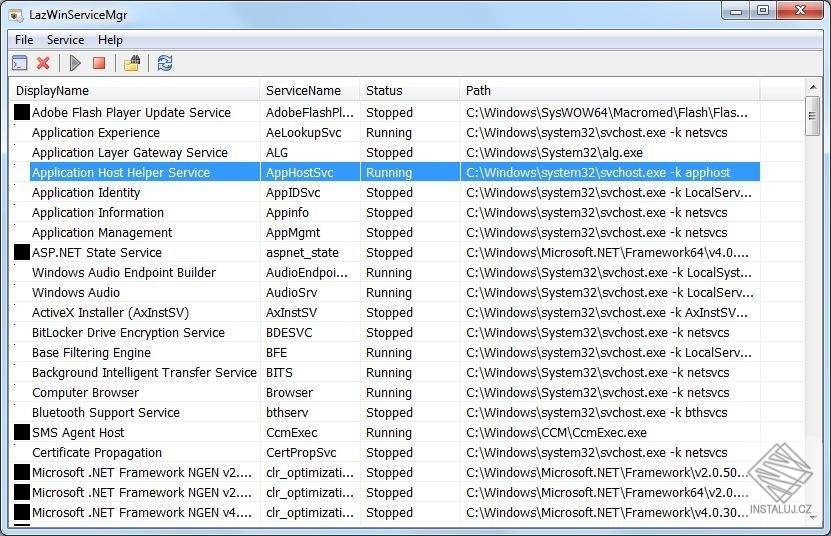Stop the service using red square icon

[x=99, y=63]
